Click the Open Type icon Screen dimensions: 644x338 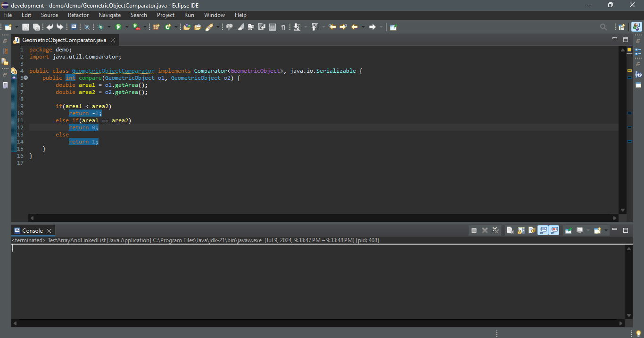click(x=187, y=27)
